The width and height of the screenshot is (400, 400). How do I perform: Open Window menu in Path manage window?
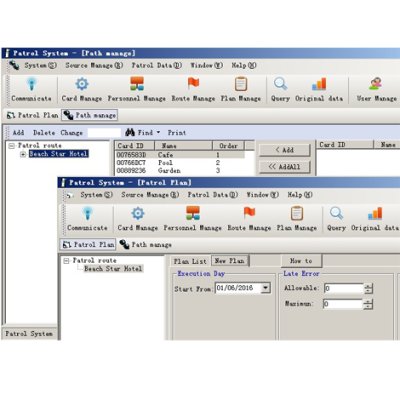[206, 65]
